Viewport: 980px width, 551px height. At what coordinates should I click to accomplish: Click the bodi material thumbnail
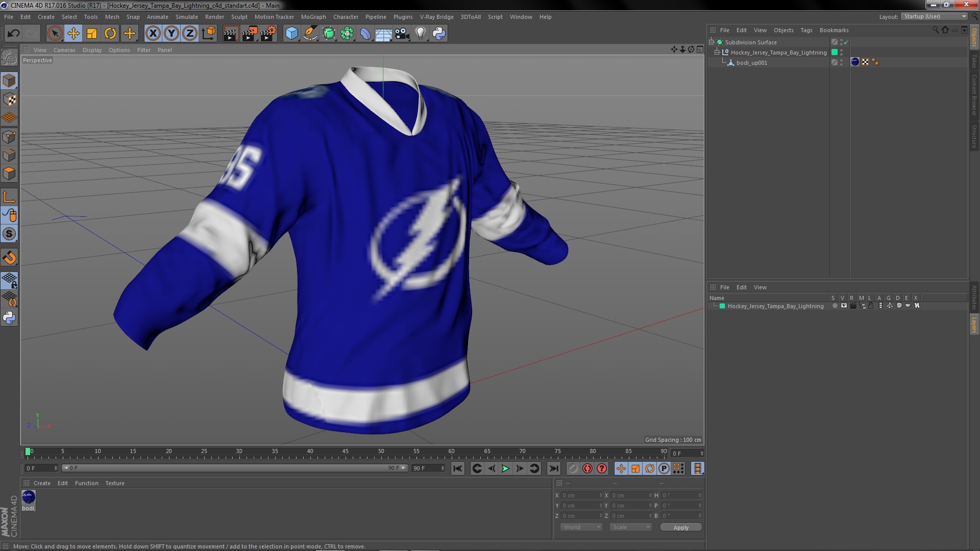tap(29, 496)
